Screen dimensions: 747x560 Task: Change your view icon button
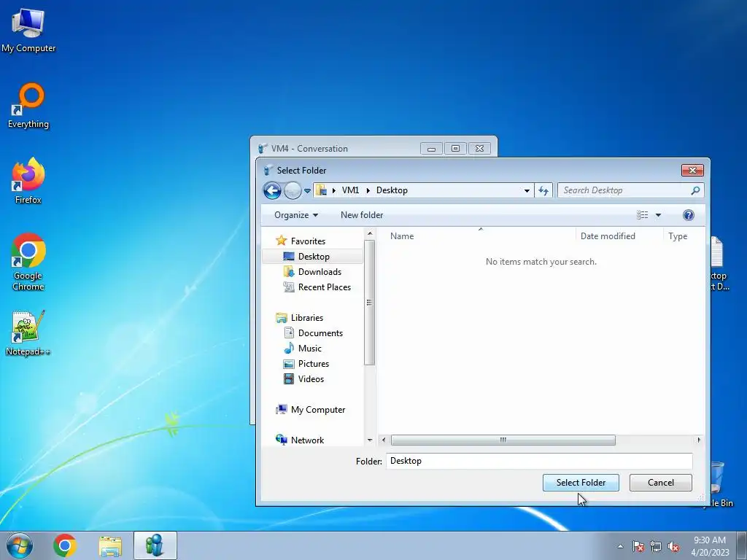(642, 215)
